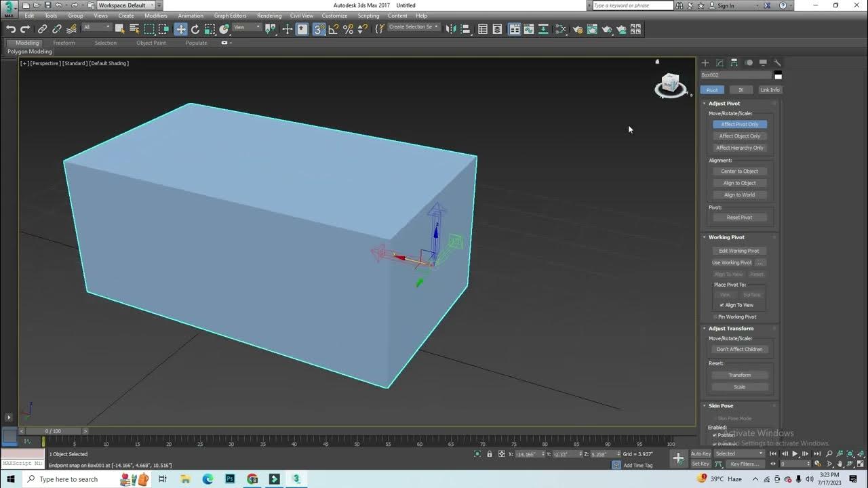The width and height of the screenshot is (868, 488).
Task: Collapse the Skin Pose rollout
Action: click(721, 405)
